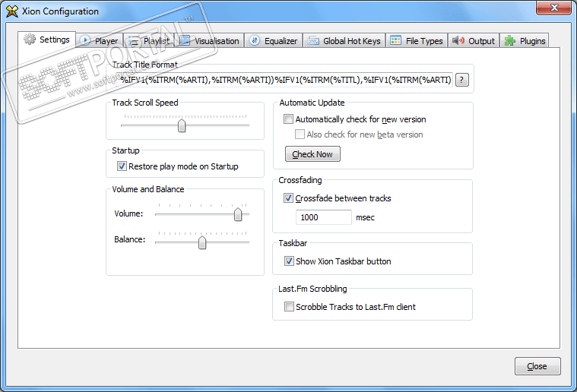Click the Equalizer tab icon

255,40
